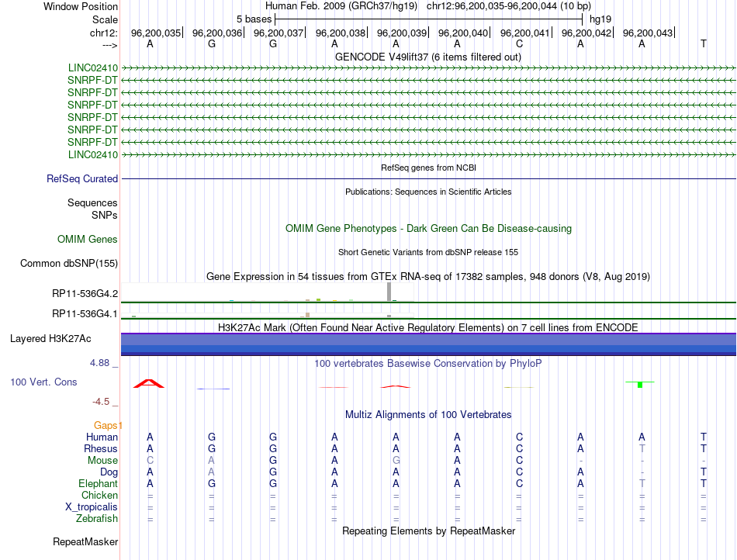Click the chr12:96,200,035-96,200,044 (10 bp) position text

tap(509, 6)
